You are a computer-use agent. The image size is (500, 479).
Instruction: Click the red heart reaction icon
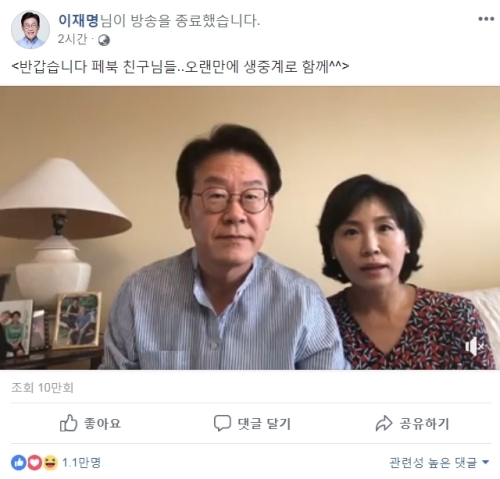click(34, 463)
